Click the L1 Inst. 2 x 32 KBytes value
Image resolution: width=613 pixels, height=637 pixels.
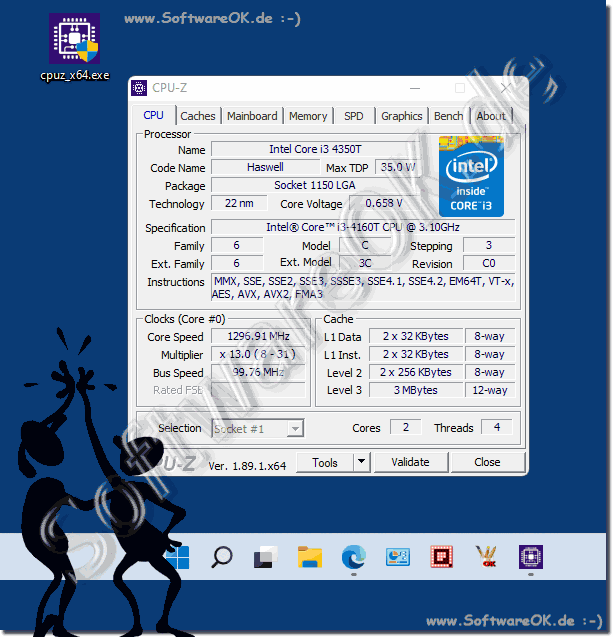pos(416,354)
